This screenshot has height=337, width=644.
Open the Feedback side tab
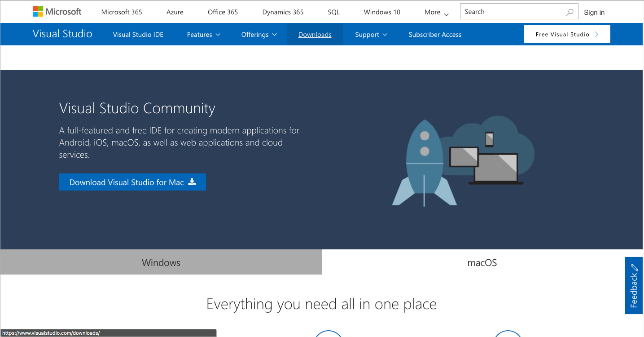(x=634, y=286)
